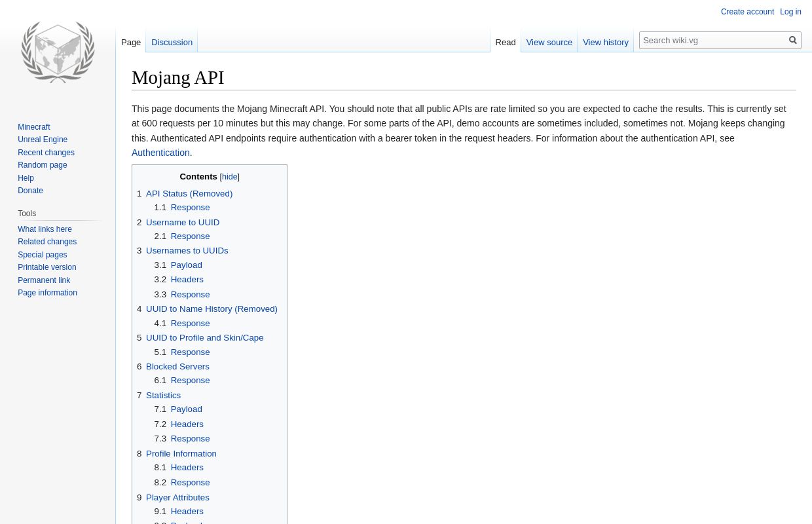Image resolution: width=812 pixels, height=524 pixels.
Task: Click Log in link
Action: click(790, 12)
